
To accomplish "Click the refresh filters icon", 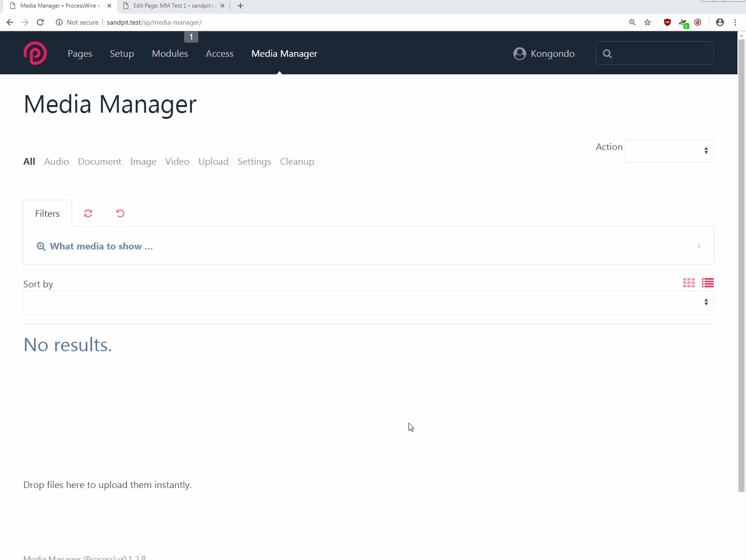I will [x=88, y=213].
